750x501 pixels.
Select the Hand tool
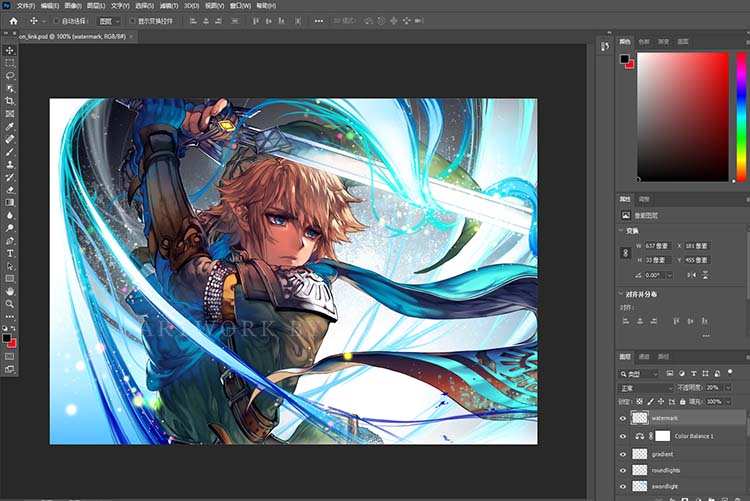[10, 291]
